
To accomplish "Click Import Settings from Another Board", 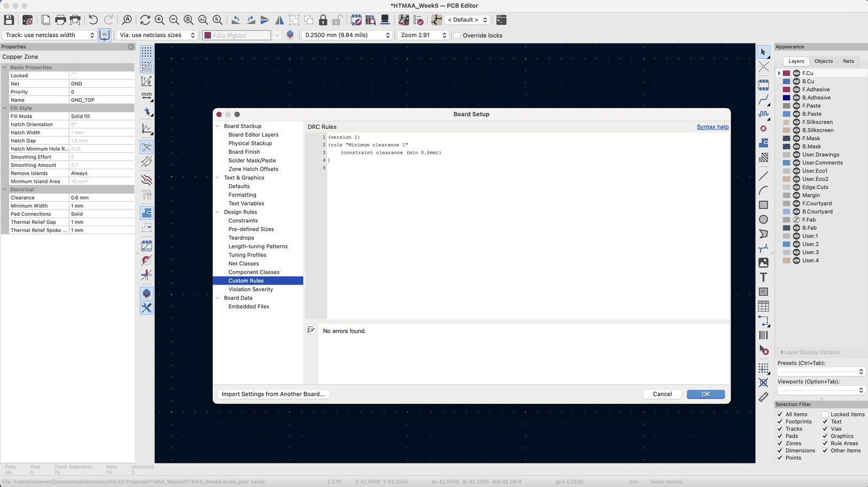I will pos(273,394).
